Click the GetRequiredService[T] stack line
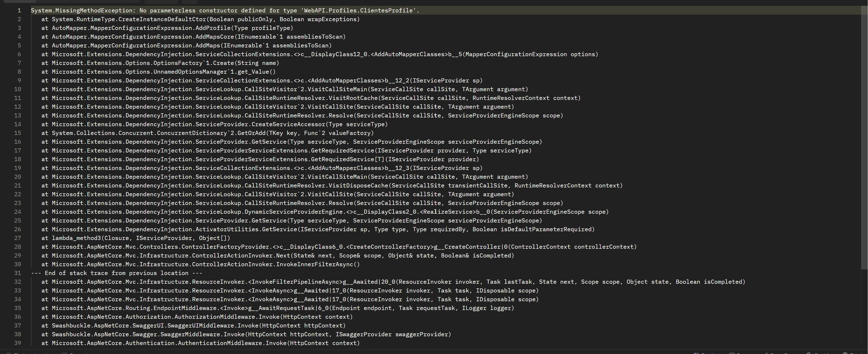 pyautogui.click(x=260, y=159)
